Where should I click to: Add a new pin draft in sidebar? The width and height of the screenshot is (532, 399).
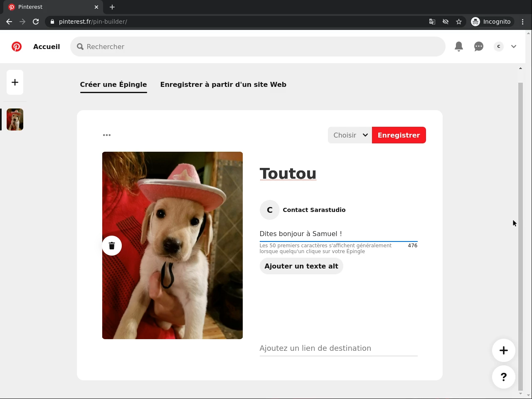pyautogui.click(x=15, y=82)
